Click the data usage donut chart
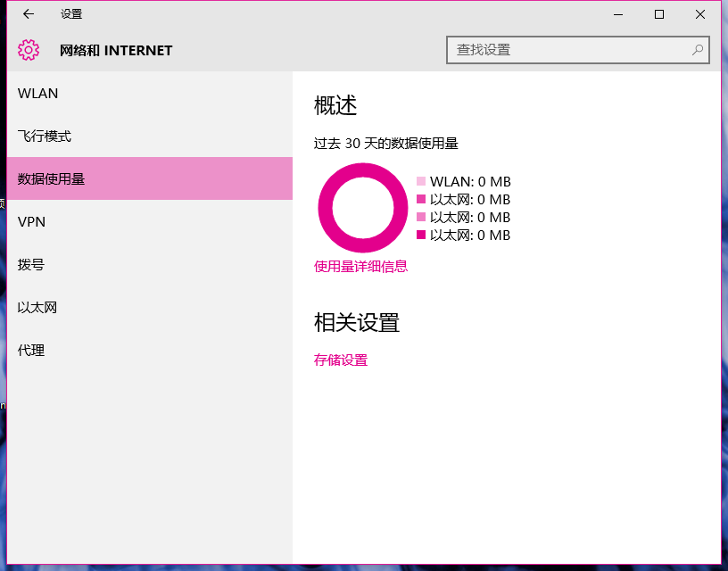 tap(363, 208)
